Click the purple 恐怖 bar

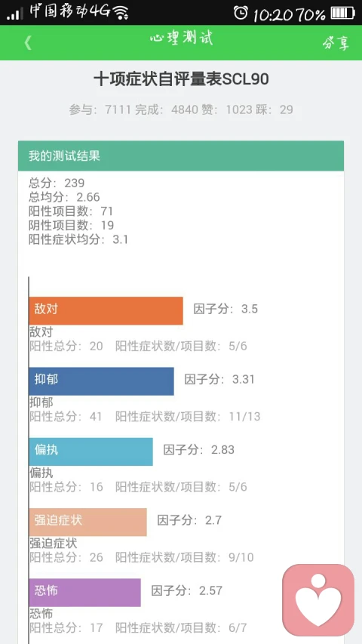point(85,592)
